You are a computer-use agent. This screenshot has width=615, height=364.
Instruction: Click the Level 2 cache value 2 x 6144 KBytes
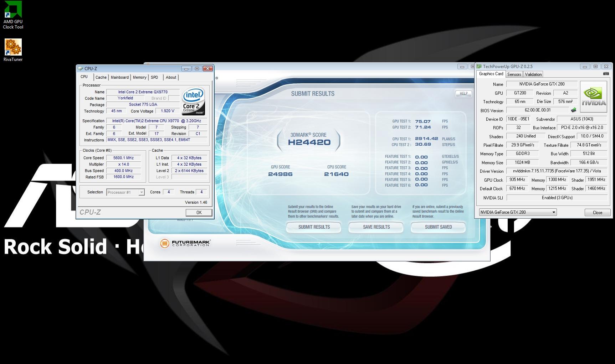coord(189,171)
